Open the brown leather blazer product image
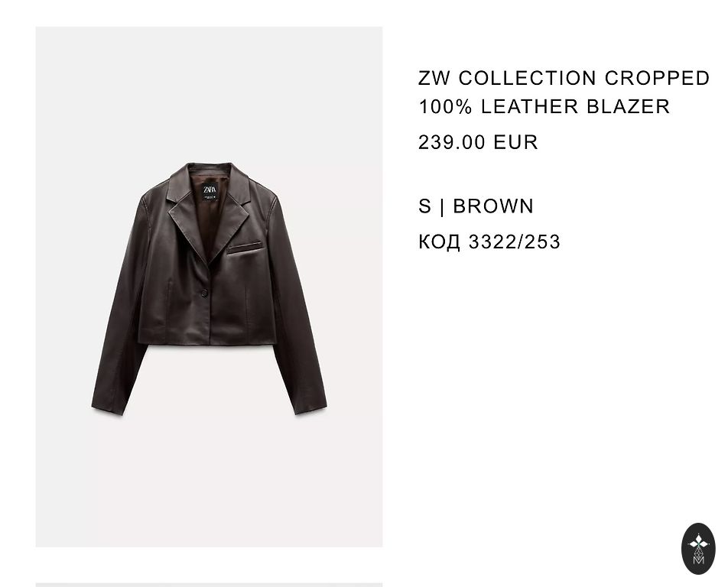The image size is (728, 587). pyautogui.click(x=209, y=287)
